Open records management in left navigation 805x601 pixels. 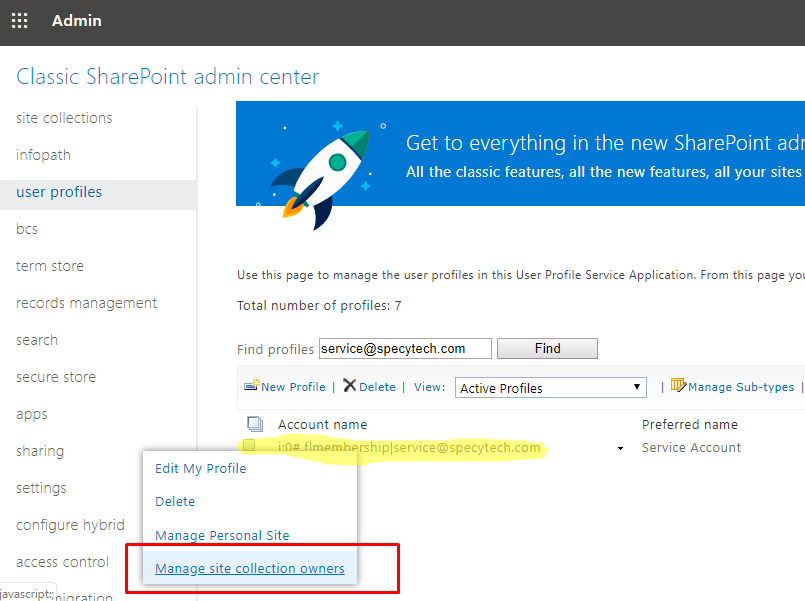point(86,303)
